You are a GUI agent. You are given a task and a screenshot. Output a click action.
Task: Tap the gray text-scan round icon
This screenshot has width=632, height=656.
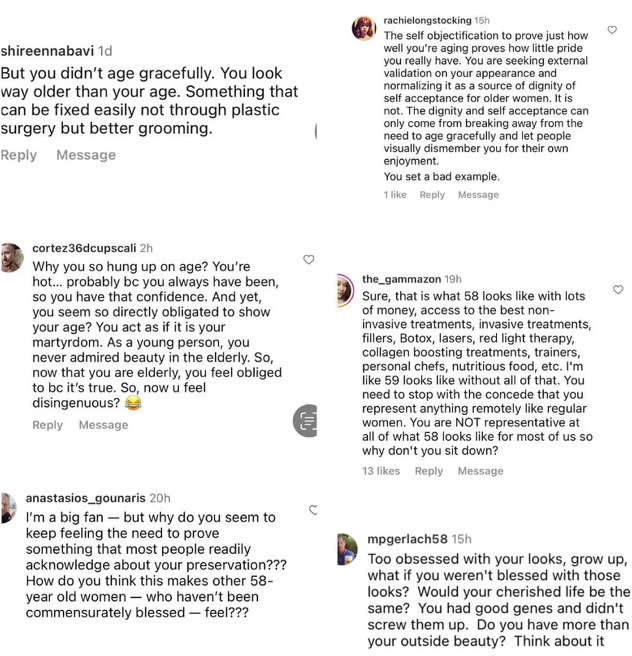point(305,420)
